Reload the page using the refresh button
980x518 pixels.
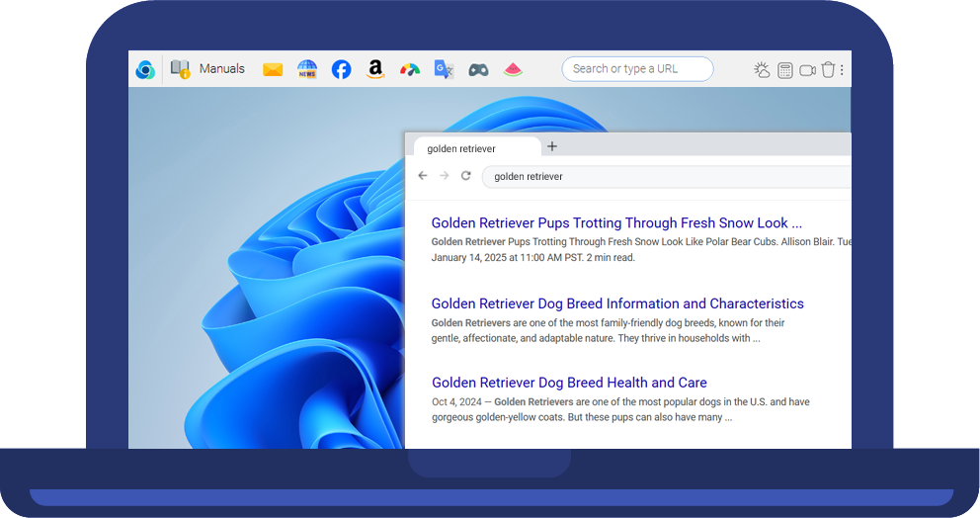(x=465, y=176)
